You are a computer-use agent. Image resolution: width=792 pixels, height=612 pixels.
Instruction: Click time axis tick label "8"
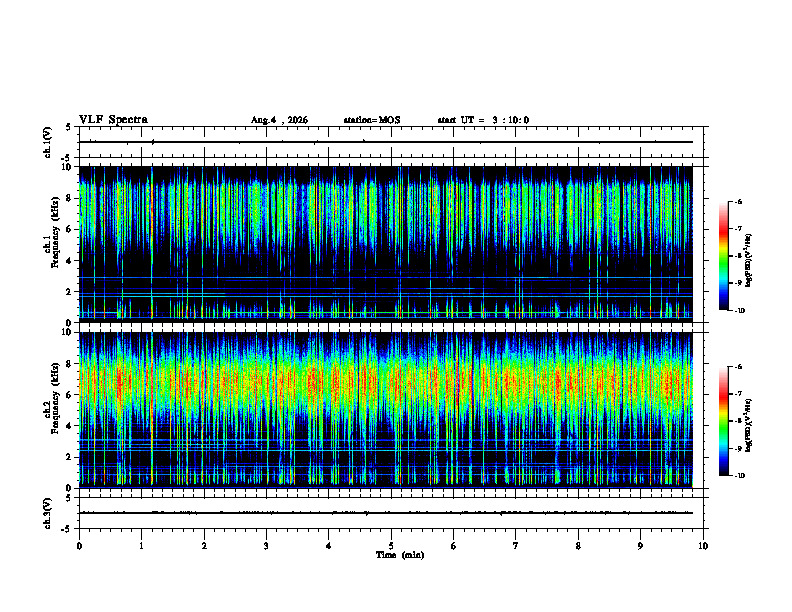[578, 546]
